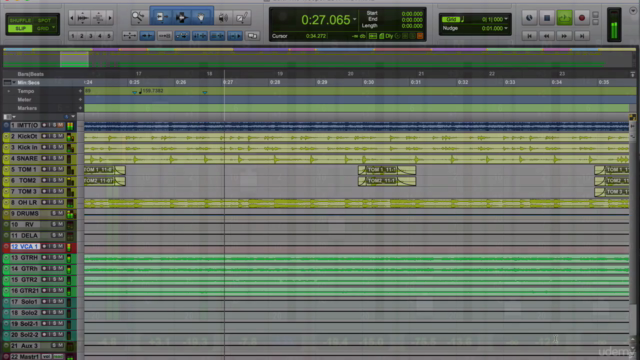
Task: Select the Pencil tool
Action: (x=242, y=18)
